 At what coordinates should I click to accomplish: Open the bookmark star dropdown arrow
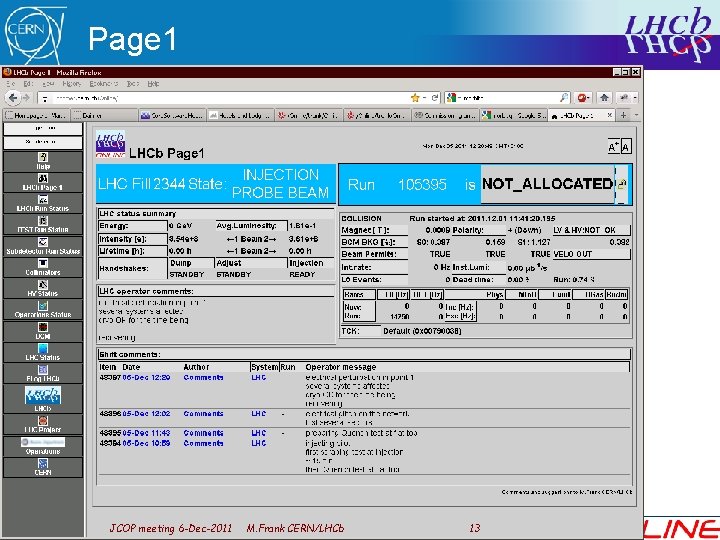425,98
